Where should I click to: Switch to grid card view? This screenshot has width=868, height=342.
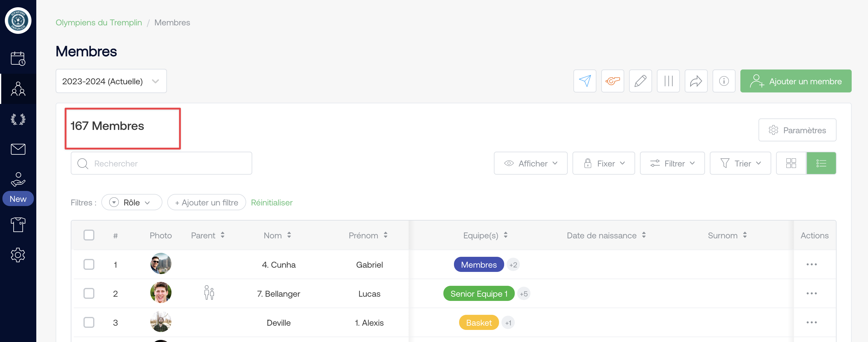(791, 163)
